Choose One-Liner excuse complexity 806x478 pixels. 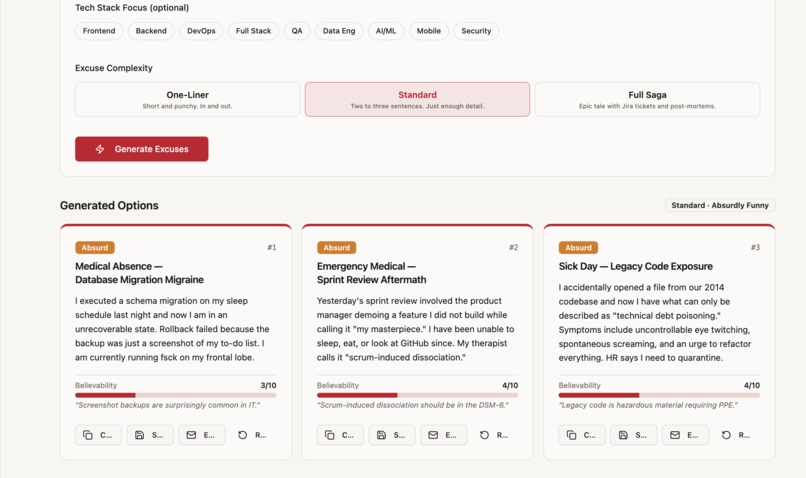(188, 99)
